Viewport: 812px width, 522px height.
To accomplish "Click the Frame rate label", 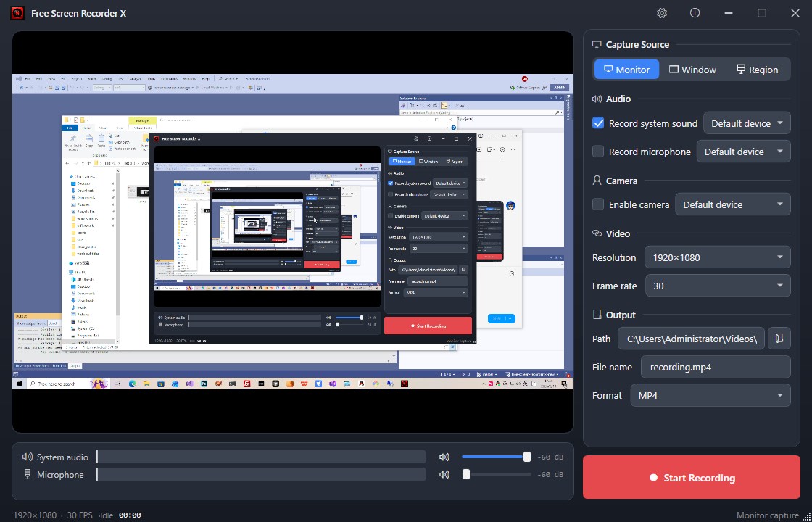I will pyautogui.click(x=614, y=286).
